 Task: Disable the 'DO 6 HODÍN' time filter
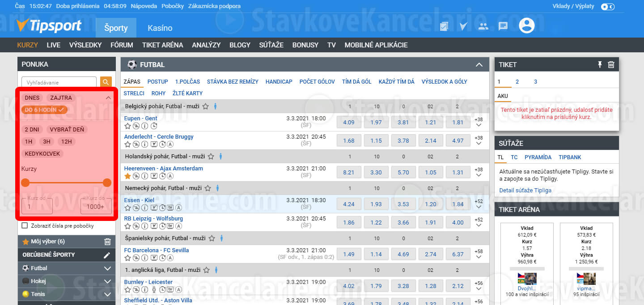tap(44, 110)
